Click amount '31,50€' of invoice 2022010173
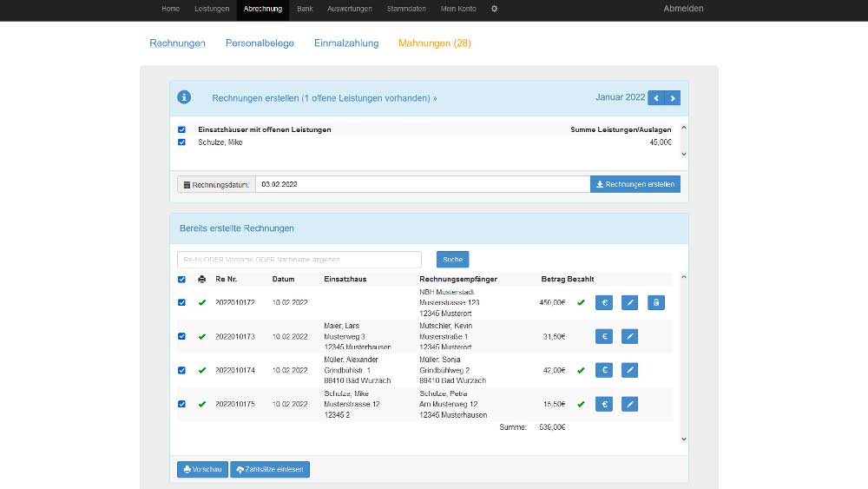Image resolution: width=868 pixels, height=489 pixels. 554,337
